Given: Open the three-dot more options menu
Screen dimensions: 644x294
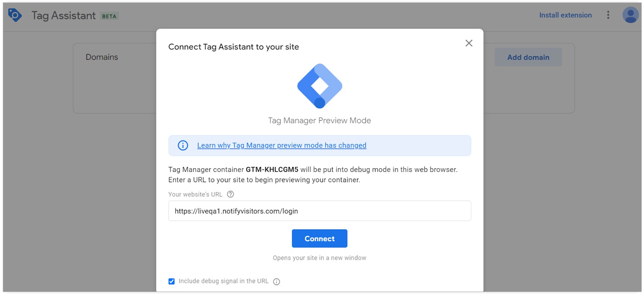Looking at the screenshot, I should 608,15.
